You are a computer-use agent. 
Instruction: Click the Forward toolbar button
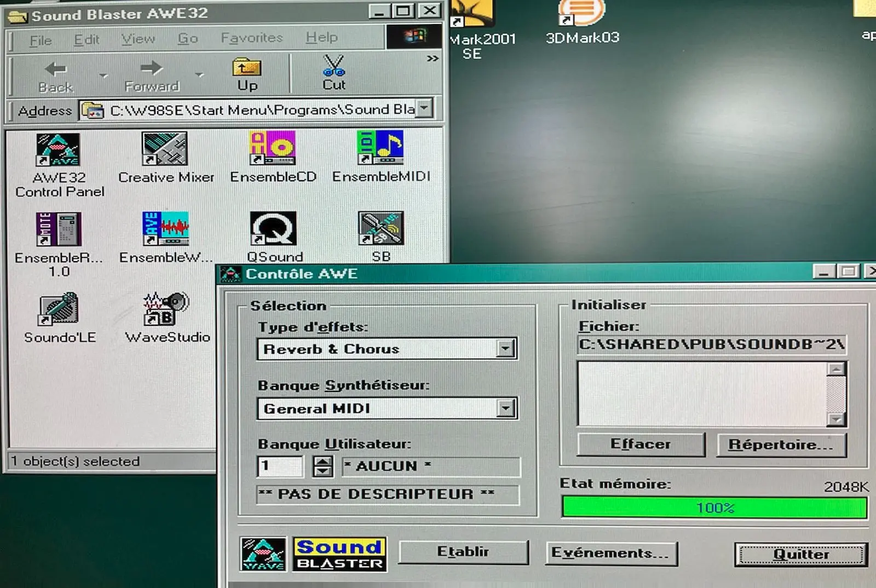152,76
